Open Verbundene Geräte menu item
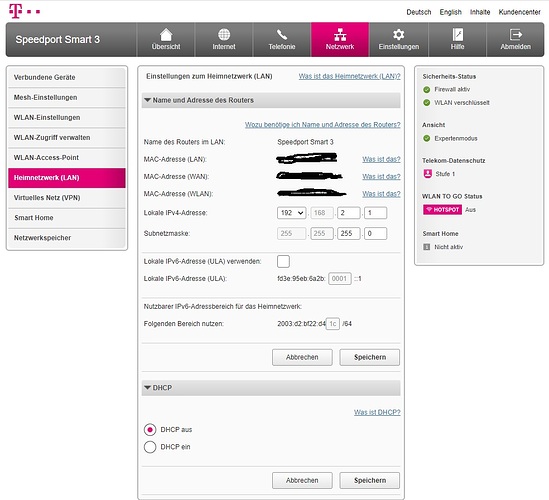This screenshot has height=500, width=549. [x=67, y=77]
